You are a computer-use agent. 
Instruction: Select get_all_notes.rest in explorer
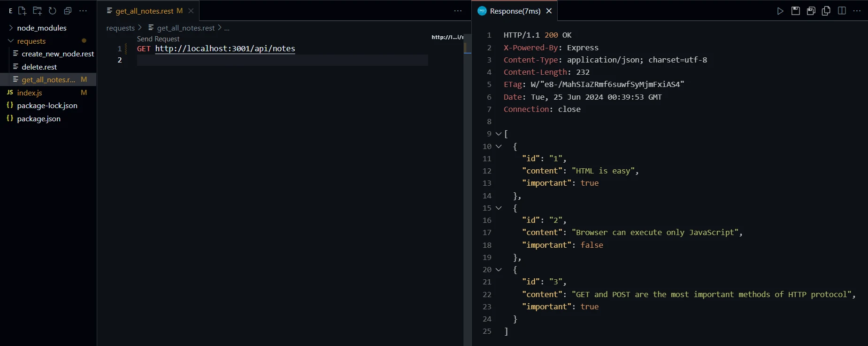coord(48,79)
